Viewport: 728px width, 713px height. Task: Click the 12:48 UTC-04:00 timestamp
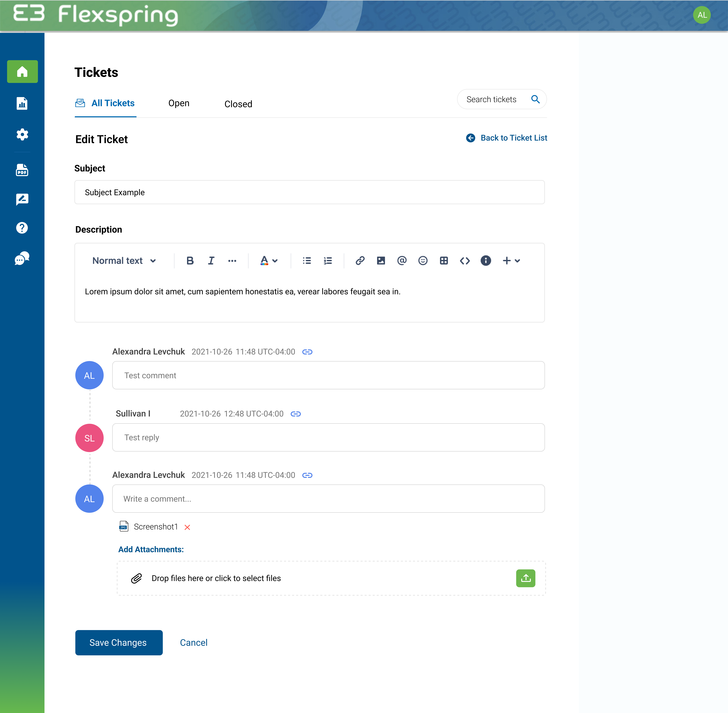point(254,414)
